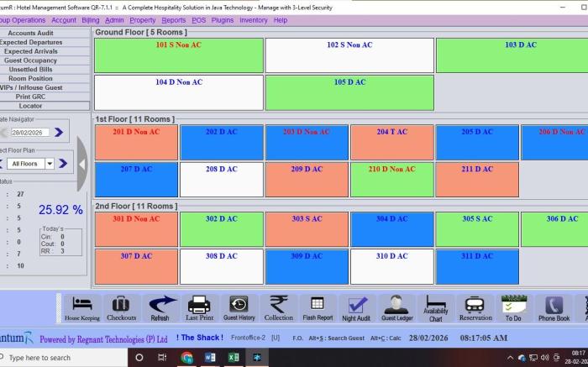The width and height of the screenshot is (588, 367).
Task: Open the House Keeping toolbar icon
Action: pyautogui.click(x=82, y=307)
